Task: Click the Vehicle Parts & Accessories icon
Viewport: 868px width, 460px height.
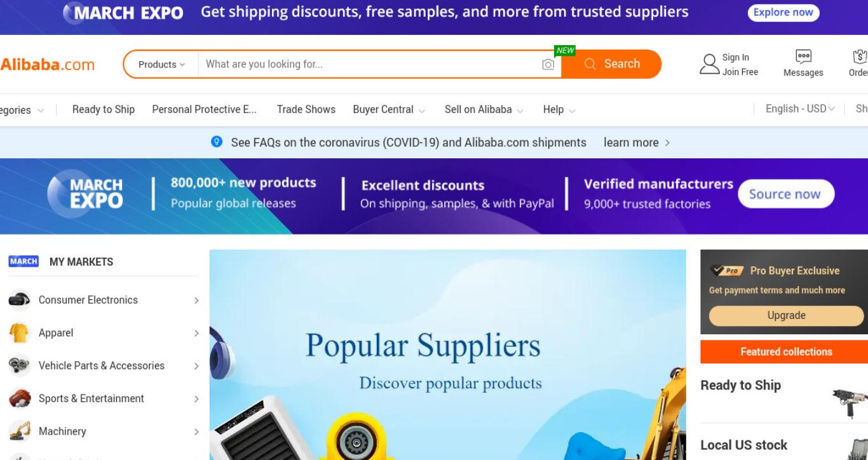Action: click(19, 365)
